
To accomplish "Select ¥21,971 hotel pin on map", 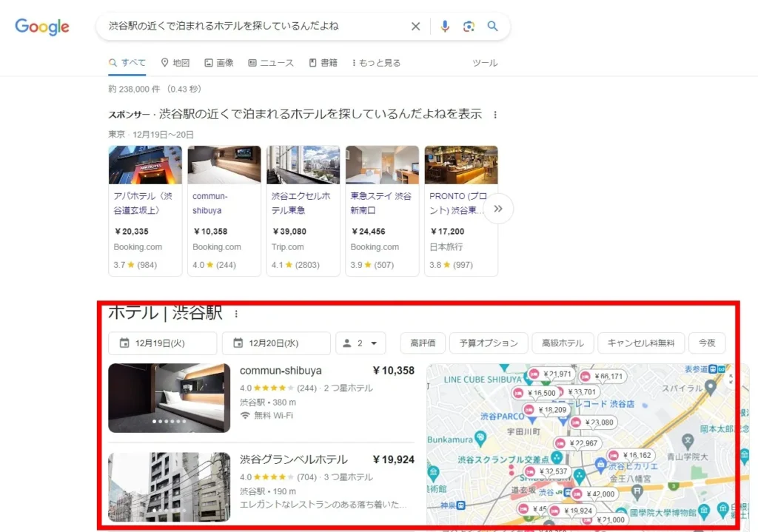I will point(551,374).
